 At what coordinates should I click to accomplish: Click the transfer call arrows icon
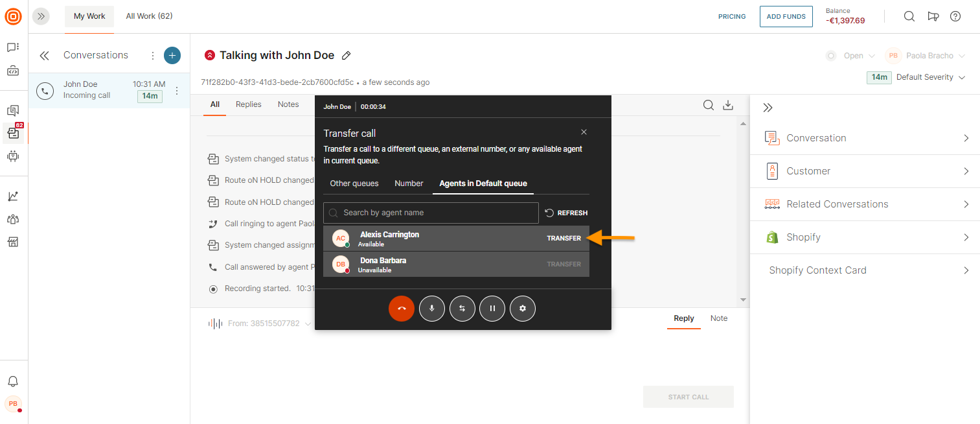coord(462,309)
